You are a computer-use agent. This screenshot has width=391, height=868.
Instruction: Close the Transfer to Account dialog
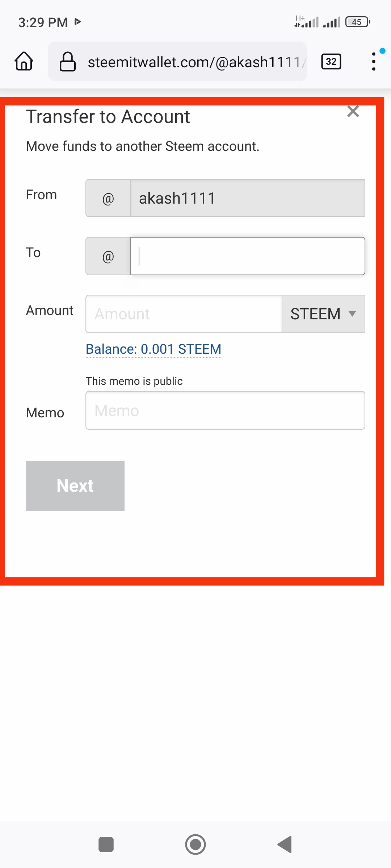(x=353, y=111)
